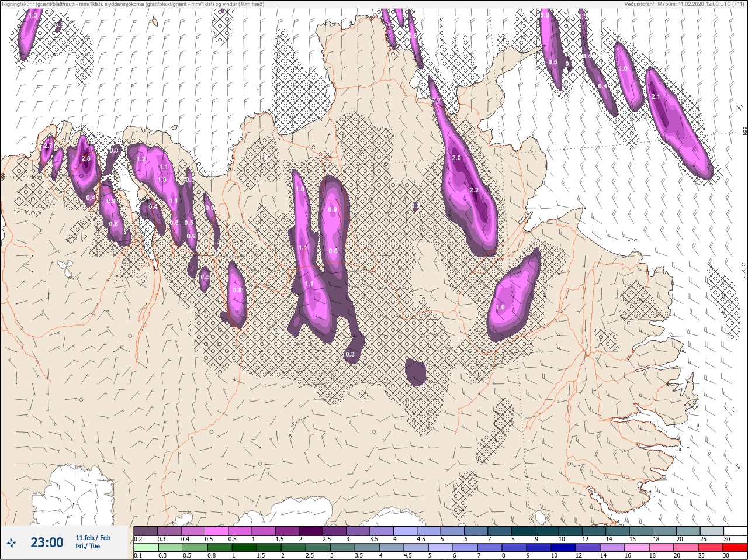
Task: Pick the lavender 3.5–4 swatch, upper legend
Action: 383,531
